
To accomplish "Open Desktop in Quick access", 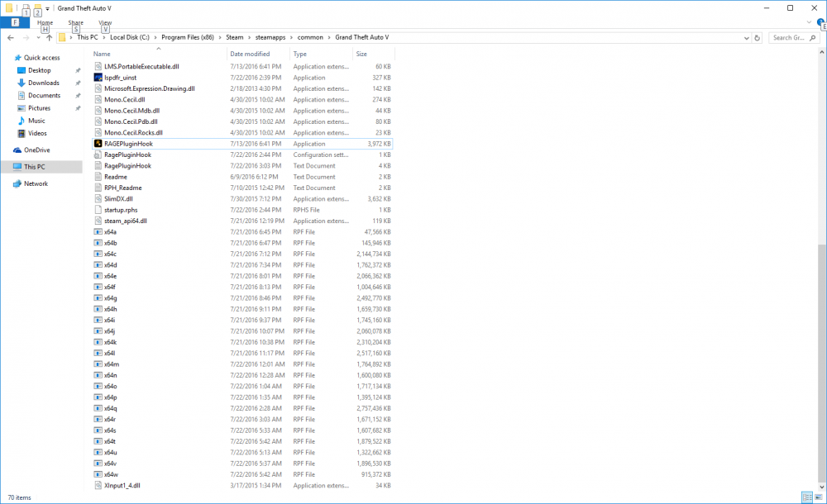I will (40, 70).
